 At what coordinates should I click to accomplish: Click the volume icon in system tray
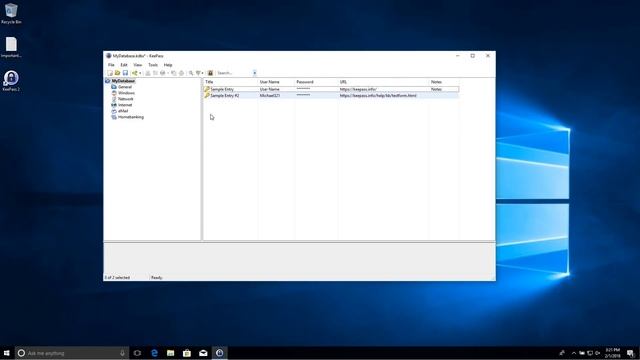coord(598,353)
